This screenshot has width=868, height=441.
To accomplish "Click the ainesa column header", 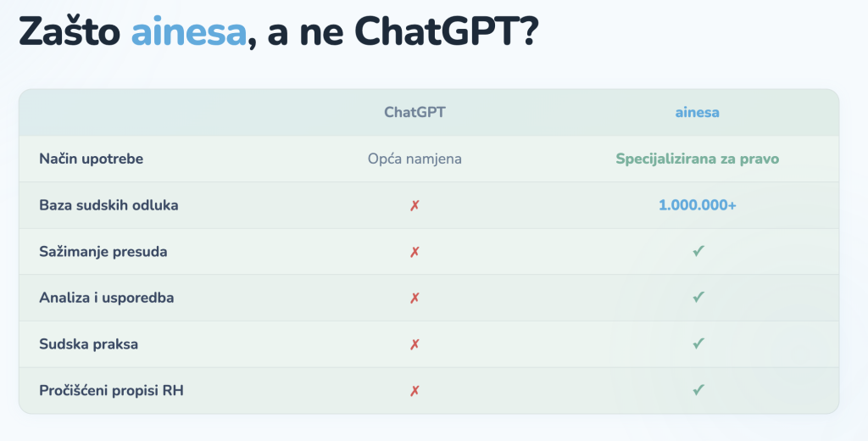I will [x=697, y=112].
